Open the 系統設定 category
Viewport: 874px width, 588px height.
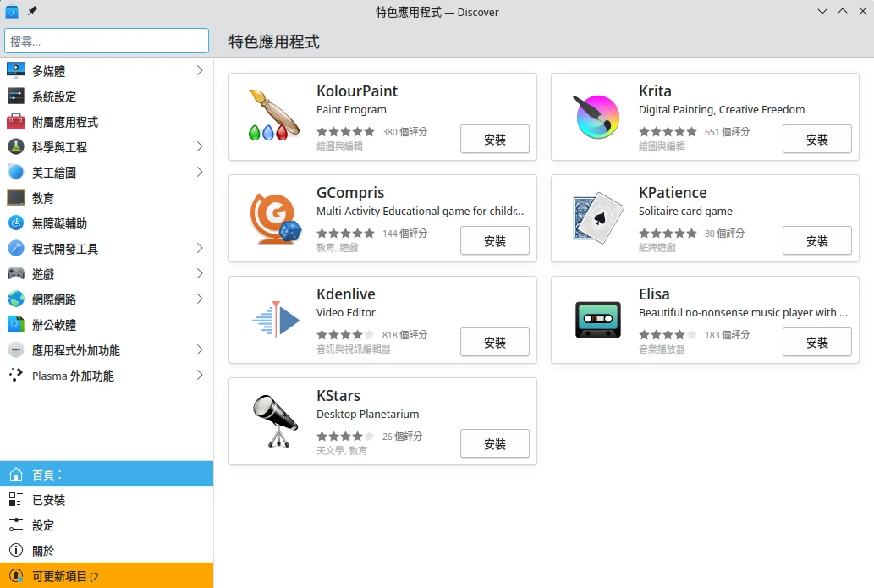107,96
